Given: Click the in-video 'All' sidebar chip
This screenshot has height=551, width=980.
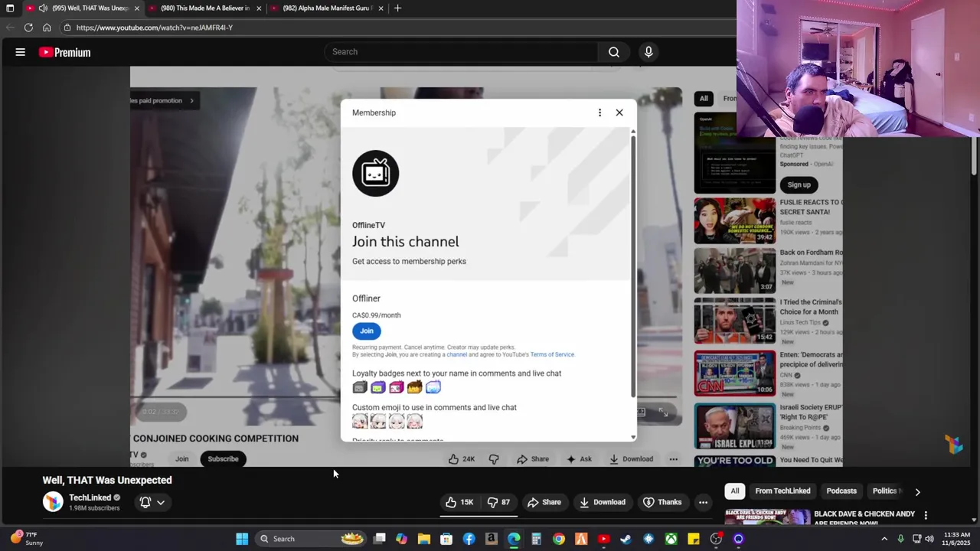Looking at the screenshot, I should (x=704, y=98).
